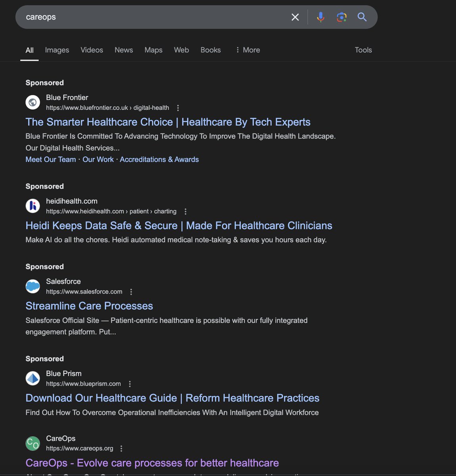Open the Streamline Care Processes link
The height and width of the screenshot is (476, 456).
click(x=89, y=306)
